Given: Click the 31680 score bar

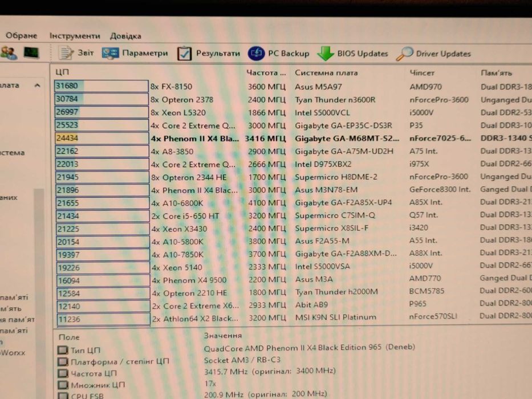Looking at the screenshot, I should pyautogui.click(x=101, y=86).
